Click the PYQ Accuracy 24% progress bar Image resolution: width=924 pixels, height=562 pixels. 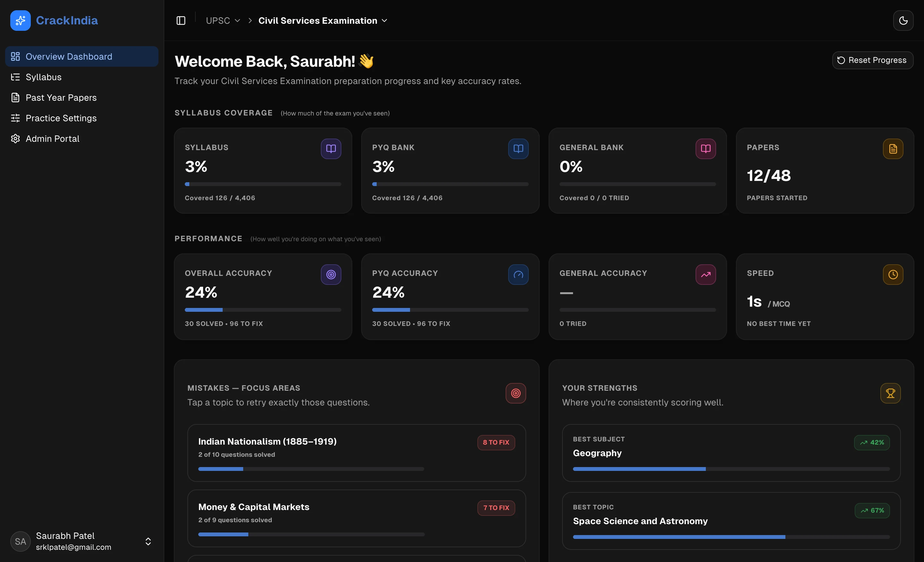(450, 310)
